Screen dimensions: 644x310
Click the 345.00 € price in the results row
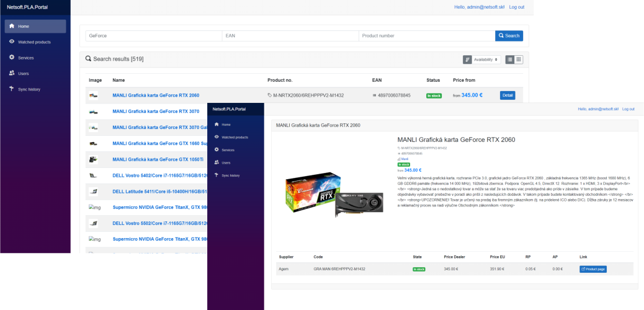(x=472, y=95)
